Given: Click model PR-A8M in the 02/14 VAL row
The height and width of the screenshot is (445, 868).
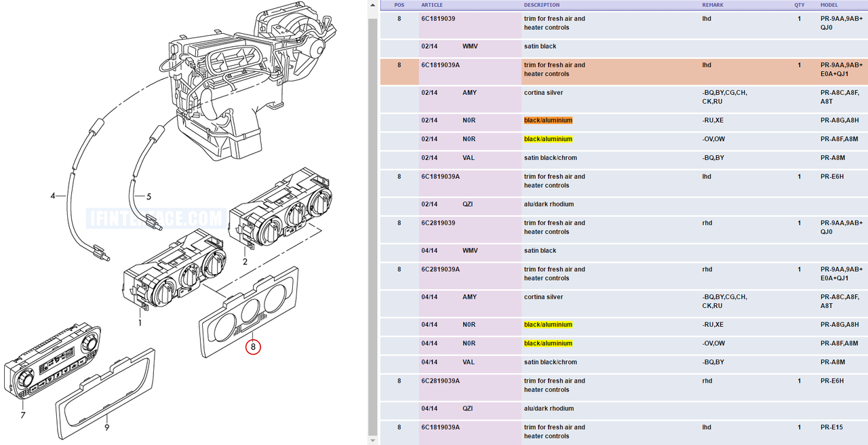Looking at the screenshot, I should [832, 157].
